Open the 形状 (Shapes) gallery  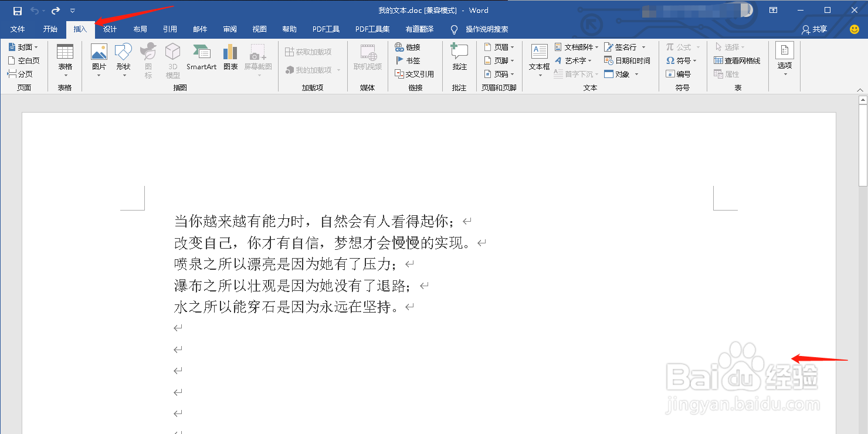[x=123, y=60]
